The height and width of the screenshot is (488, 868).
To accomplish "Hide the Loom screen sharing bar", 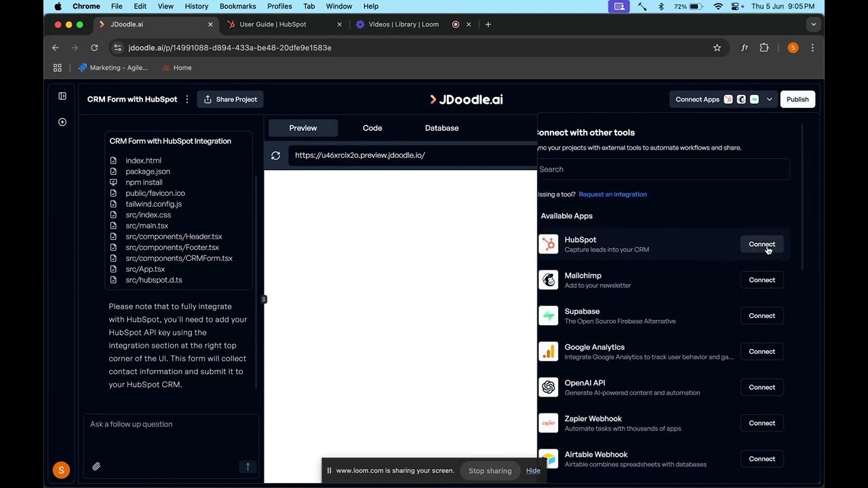I will pos(533,470).
